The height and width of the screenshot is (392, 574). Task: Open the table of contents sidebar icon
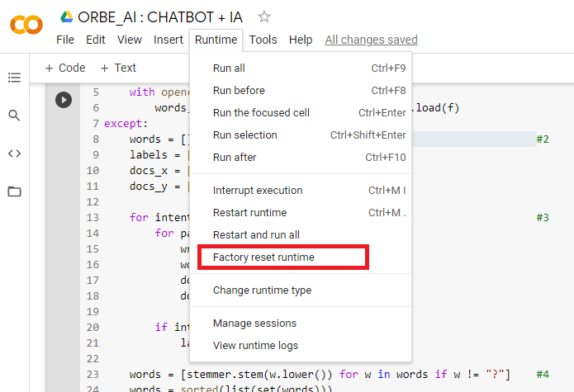pyautogui.click(x=14, y=78)
